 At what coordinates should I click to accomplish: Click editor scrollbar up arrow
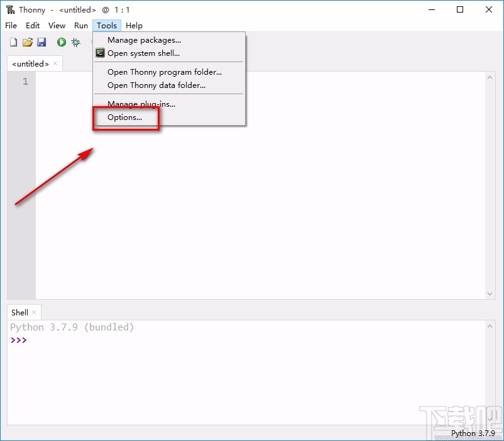point(490,77)
